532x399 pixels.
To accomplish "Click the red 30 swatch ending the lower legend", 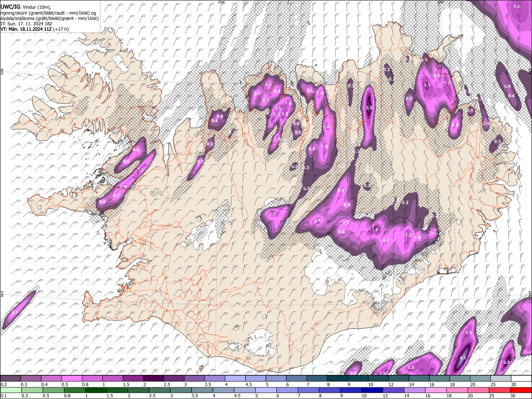I will 521,390.
